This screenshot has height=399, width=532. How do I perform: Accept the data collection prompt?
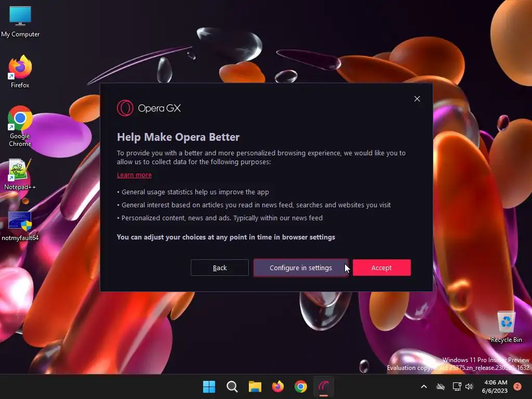click(x=382, y=268)
